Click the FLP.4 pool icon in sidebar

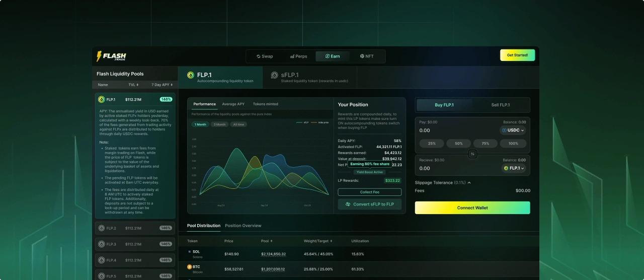[x=101, y=260]
